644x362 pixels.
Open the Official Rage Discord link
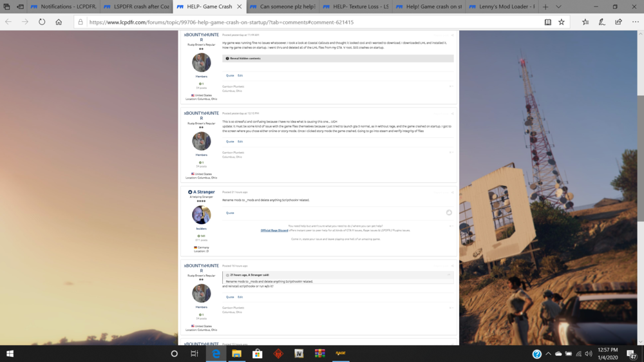(274, 231)
